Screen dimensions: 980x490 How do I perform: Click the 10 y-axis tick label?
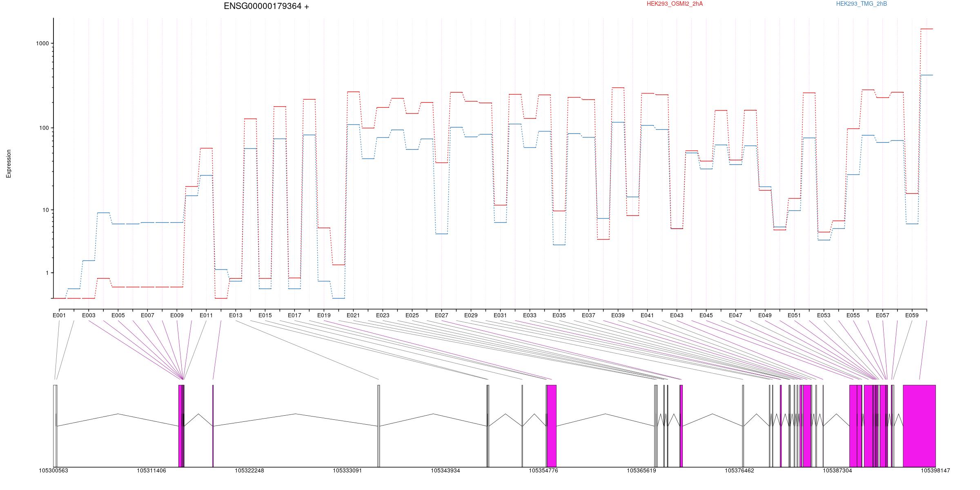pos(46,210)
